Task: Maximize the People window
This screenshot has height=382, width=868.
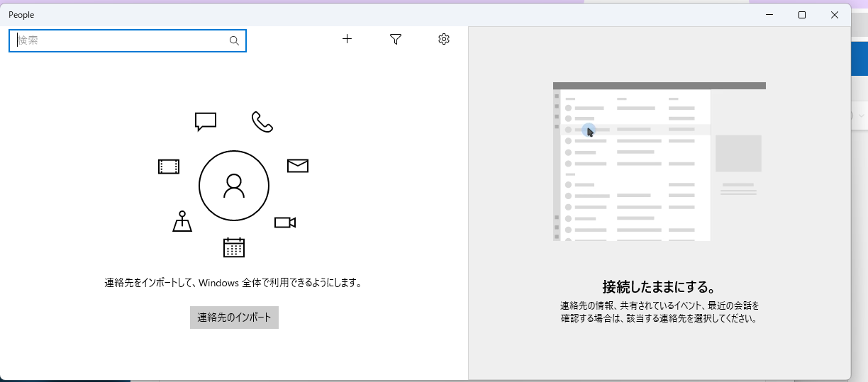Action: coord(802,15)
